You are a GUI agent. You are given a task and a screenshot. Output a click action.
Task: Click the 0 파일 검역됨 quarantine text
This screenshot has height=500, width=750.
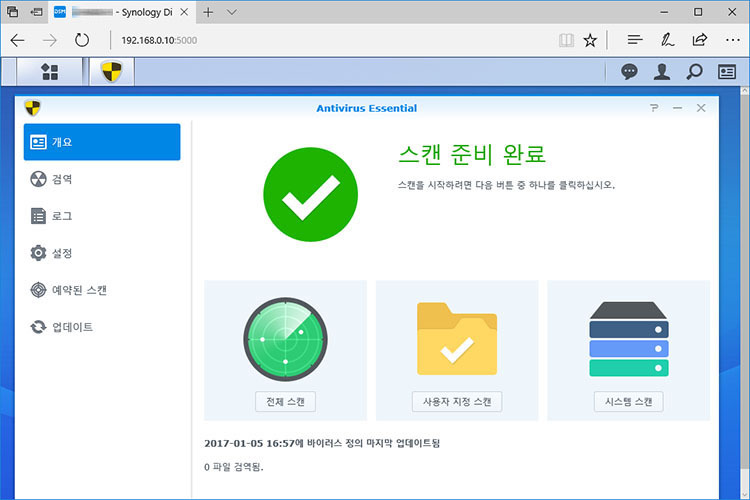[234, 467]
